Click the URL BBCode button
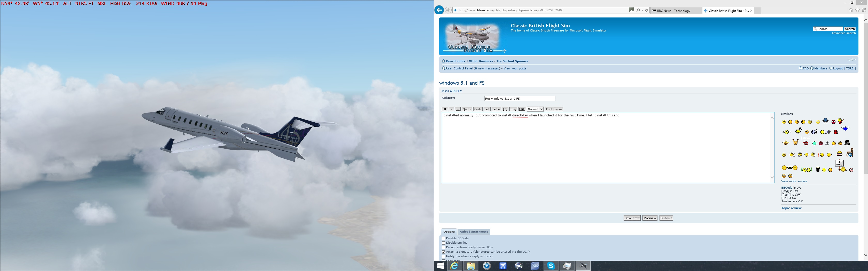This screenshot has height=271, width=868. 522,109
